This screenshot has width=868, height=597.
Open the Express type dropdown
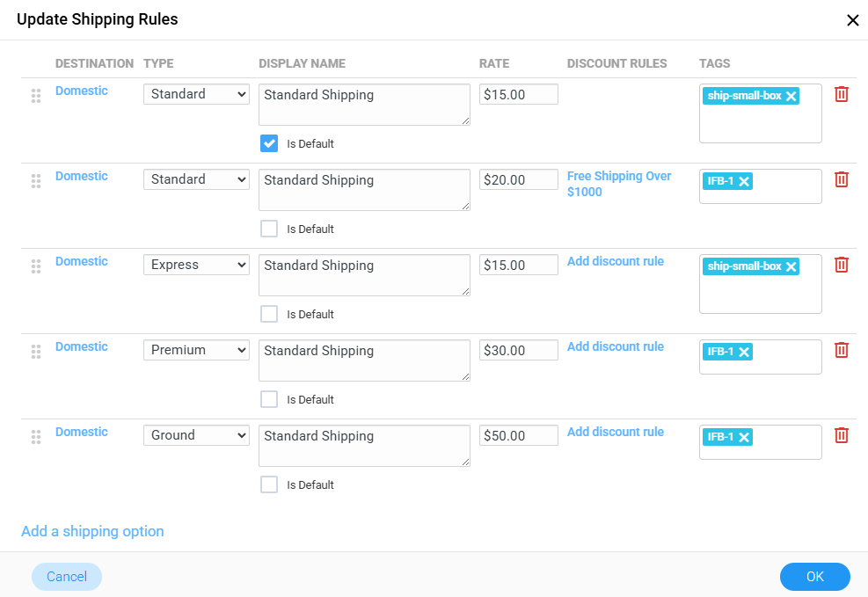point(196,265)
